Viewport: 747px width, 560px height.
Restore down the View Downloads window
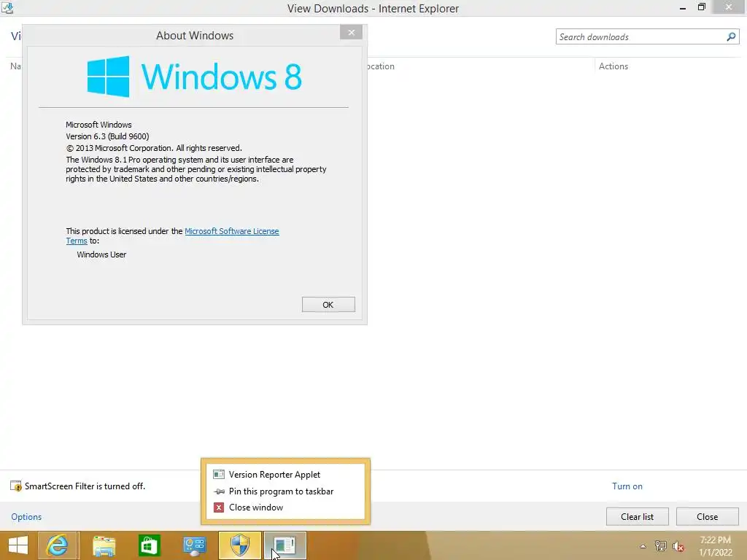pos(701,7)
